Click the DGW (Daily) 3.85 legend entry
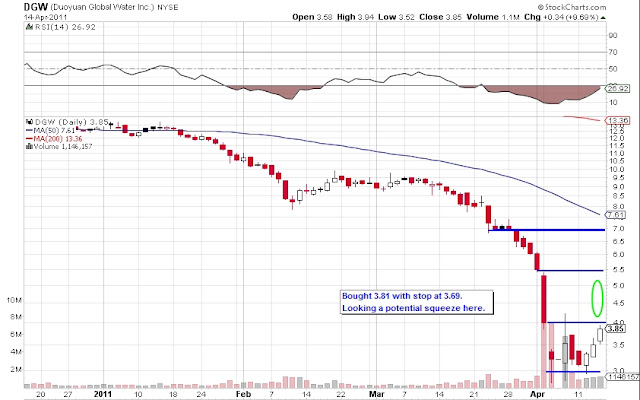Viewport: 640px width, 400px height. pyautogui.click(x=71, y=122)
